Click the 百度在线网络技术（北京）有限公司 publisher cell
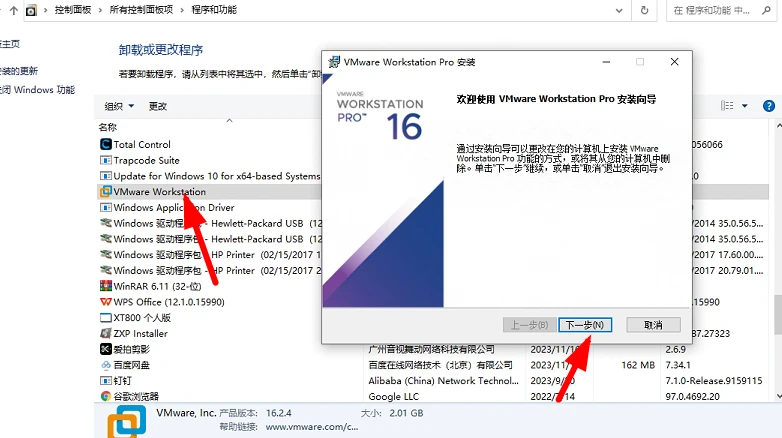Viewport: 782px width, 438px height. [x=440, y=365]
